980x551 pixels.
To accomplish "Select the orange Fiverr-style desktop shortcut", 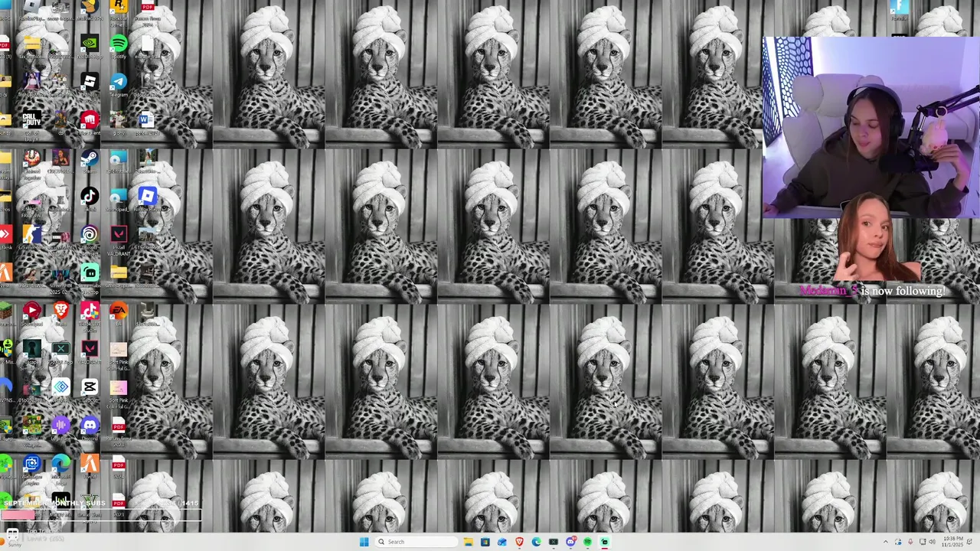I will point(90,464).
